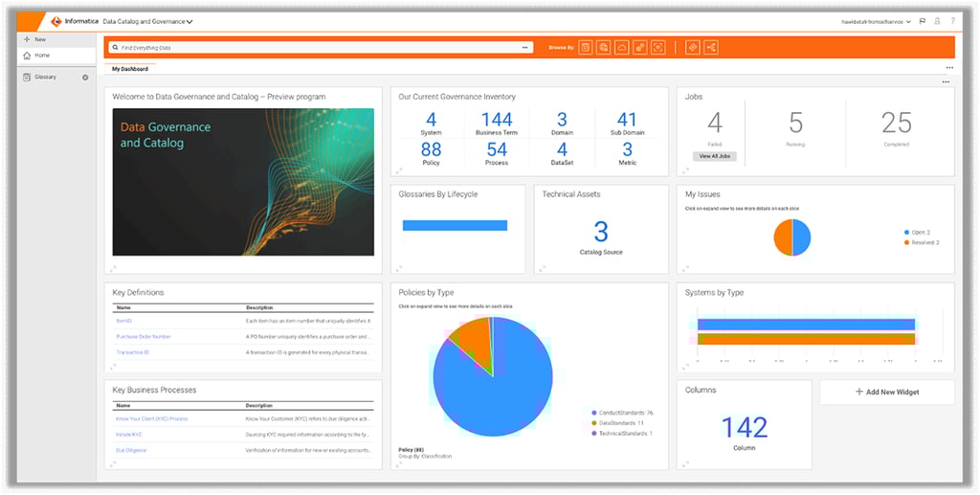Open the user profile icon

pyautogui.click(x=937, y=21)
